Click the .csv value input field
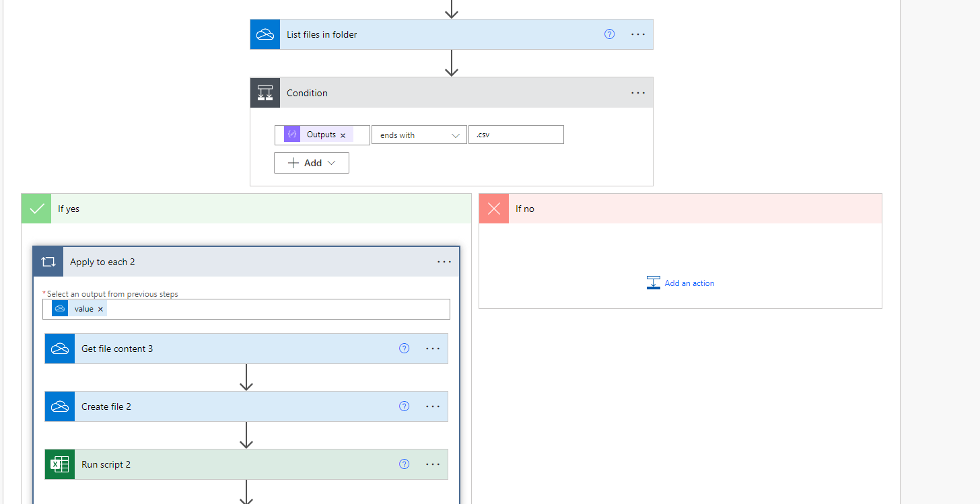Image resolution: width=980 pixels, height=504 pixels. (x=516, y=134)
